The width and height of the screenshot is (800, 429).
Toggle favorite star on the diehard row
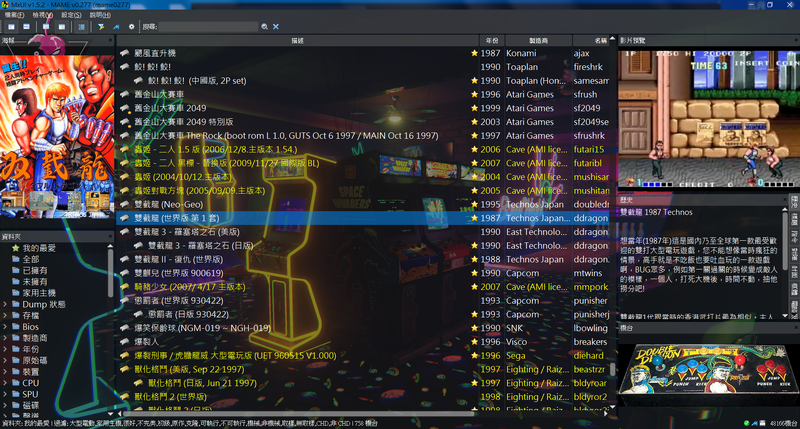[x=474, y=356]
